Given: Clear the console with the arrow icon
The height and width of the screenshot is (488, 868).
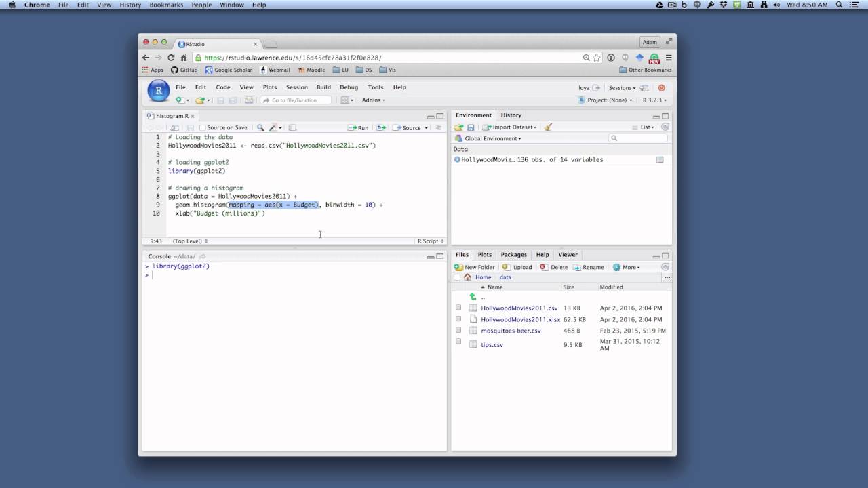Looking at the screenshot, I should 202,256.
